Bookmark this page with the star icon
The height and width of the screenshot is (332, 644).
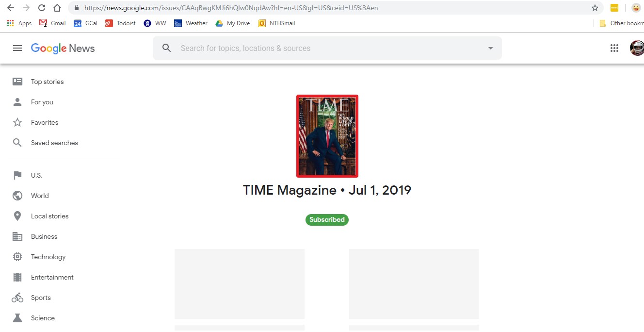click(x=595, y=8)
